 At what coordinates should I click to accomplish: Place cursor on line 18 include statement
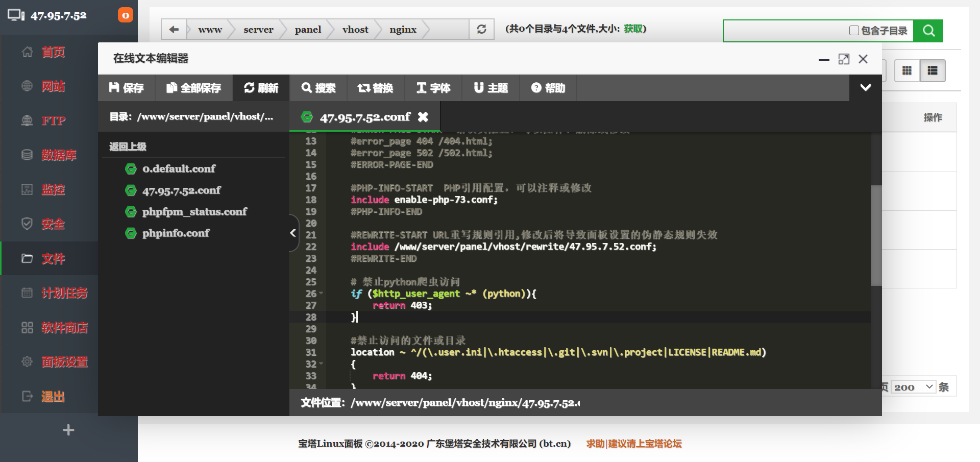pyautogui.click(x=424, y=200)
